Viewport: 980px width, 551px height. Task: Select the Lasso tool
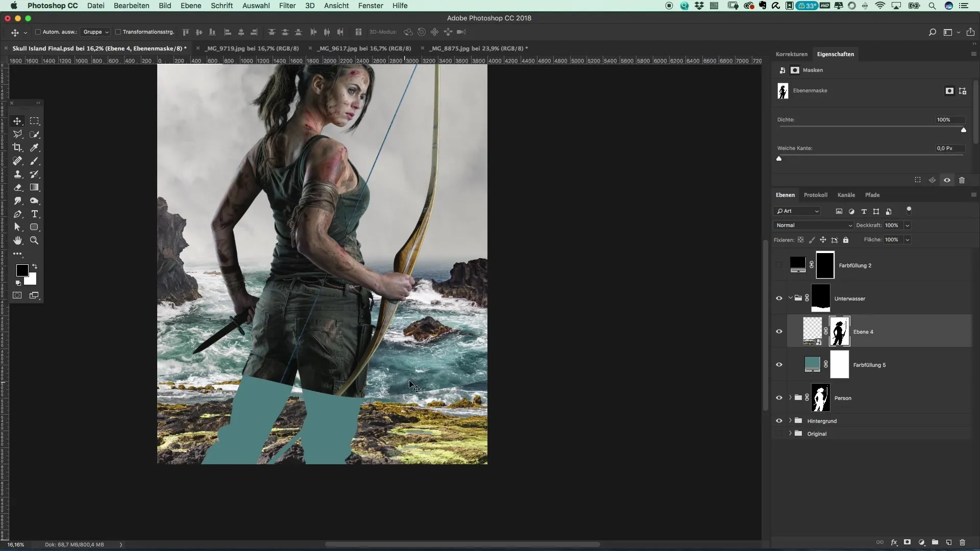[17, 134]
